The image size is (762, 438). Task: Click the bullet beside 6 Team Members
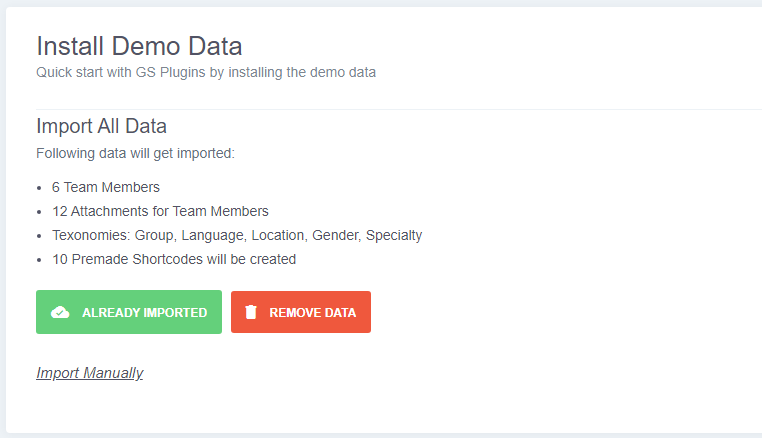[39, 188]
